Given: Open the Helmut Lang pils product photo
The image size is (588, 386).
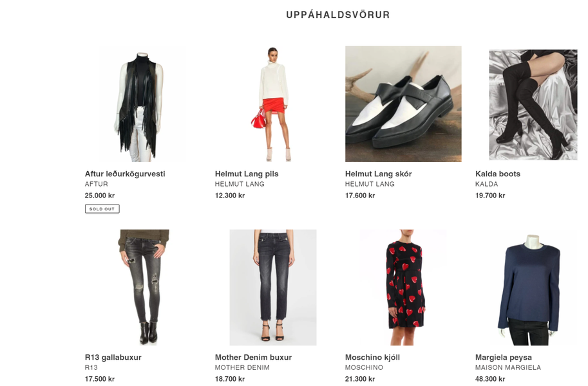Looking at the screenshot, I should (273, 104).
